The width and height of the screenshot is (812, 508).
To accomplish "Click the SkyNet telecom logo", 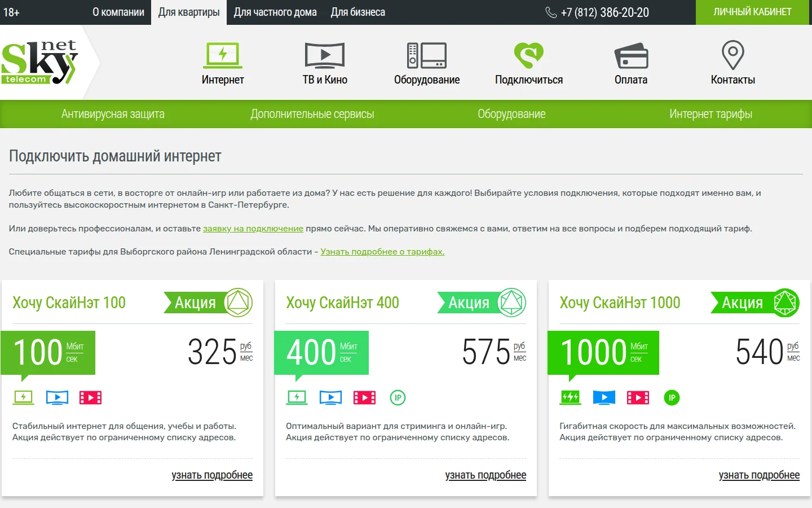I will coord(39,62).
